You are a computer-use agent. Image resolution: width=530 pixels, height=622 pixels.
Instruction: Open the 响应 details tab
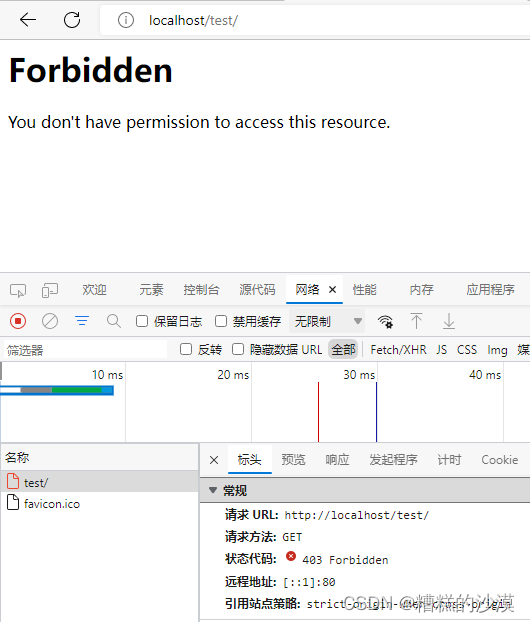337,460
